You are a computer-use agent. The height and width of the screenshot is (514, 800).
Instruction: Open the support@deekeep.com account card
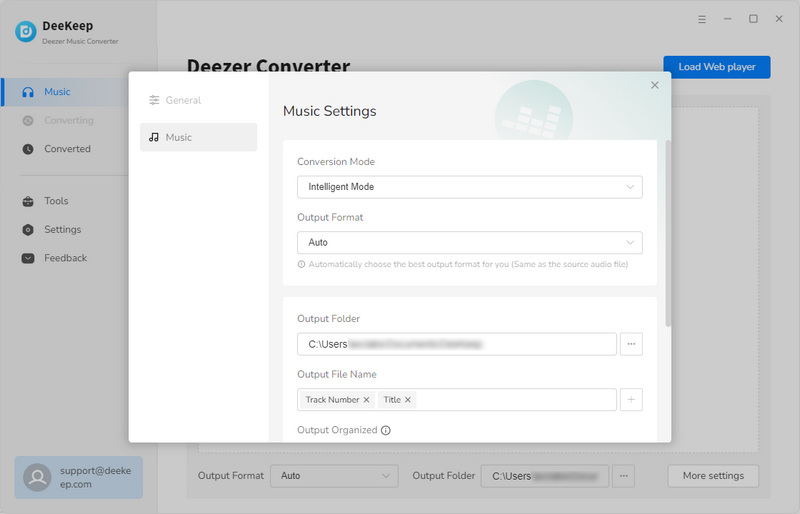click(x=79, y=477)
